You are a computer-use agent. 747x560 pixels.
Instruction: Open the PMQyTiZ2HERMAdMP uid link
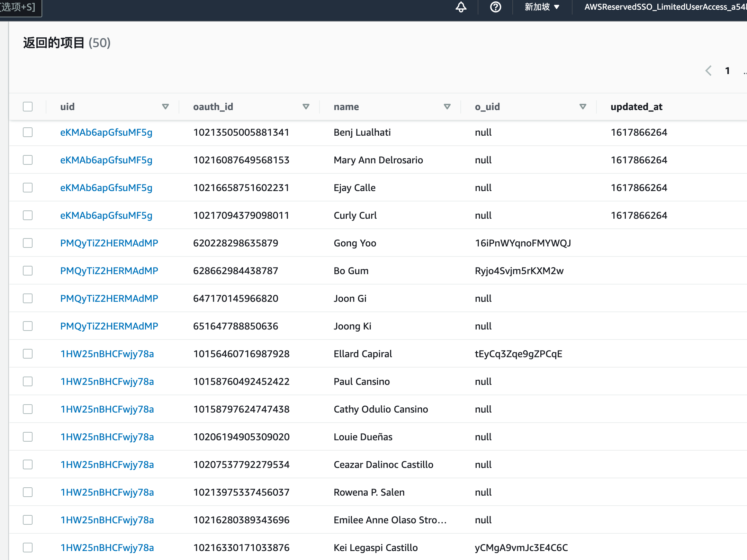[x=109, y=243]
